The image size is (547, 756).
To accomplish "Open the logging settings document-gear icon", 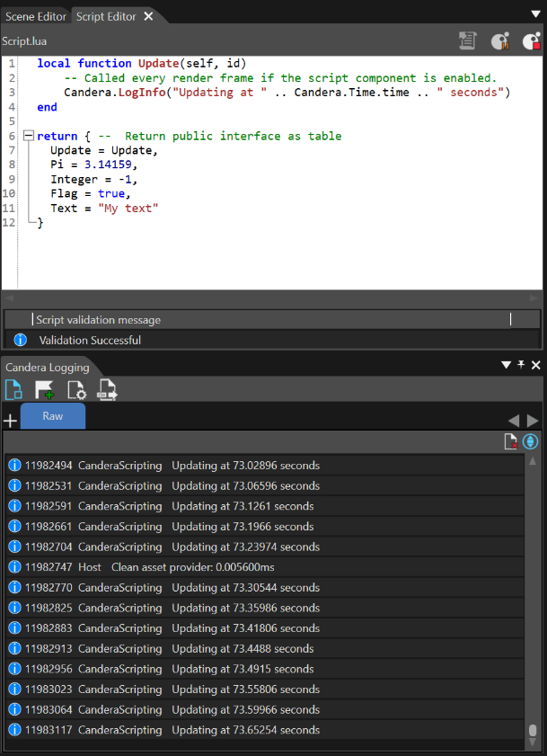I will click(76, 389).
